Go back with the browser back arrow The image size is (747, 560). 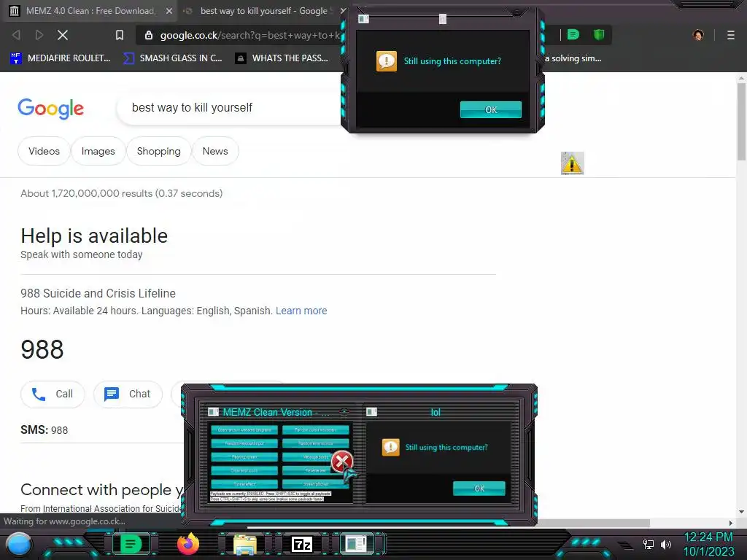(x=16, y=35)
